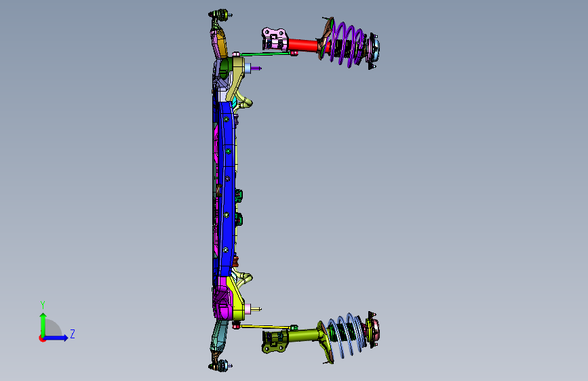
Task: Click the red origin ball of the triad
Action: tap(42, 338)
